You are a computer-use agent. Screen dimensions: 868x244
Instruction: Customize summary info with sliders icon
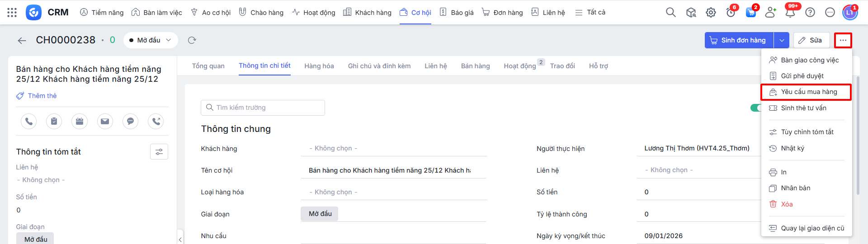[x=159, y=152]
